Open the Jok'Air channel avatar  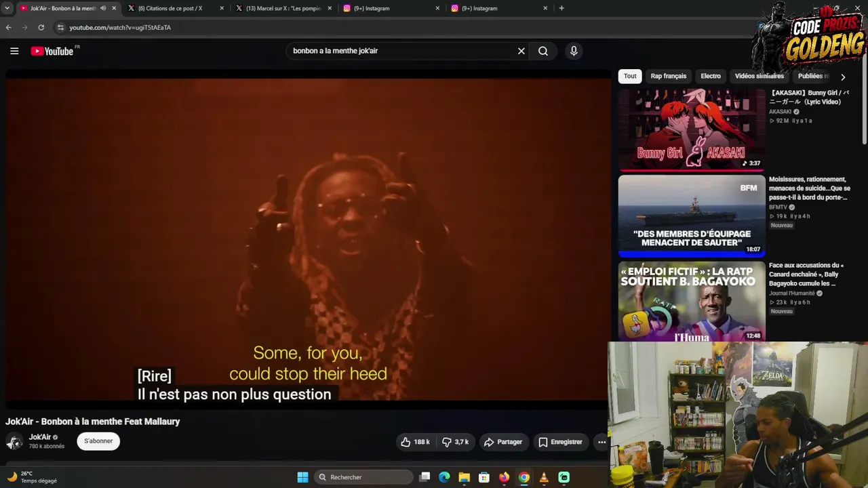pyautogui.click(x=14, y=441)
